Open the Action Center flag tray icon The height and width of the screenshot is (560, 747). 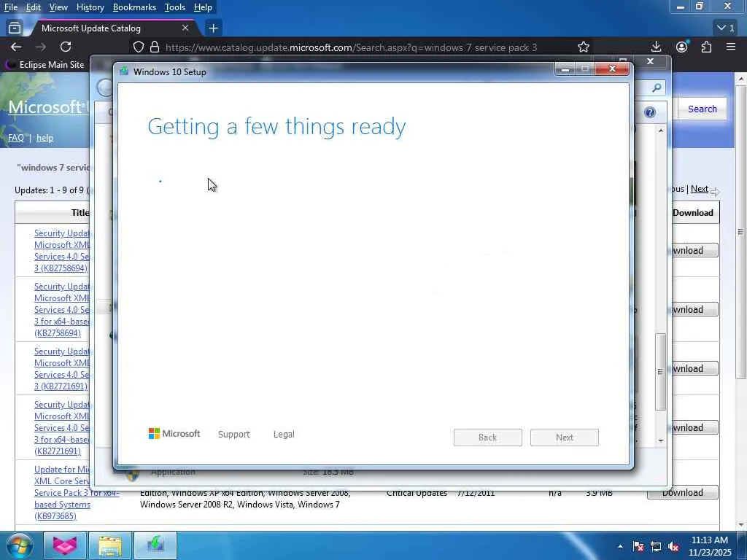[638, 546]
